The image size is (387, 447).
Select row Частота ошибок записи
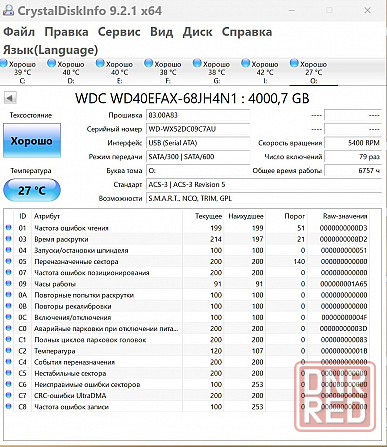[187, 407]
